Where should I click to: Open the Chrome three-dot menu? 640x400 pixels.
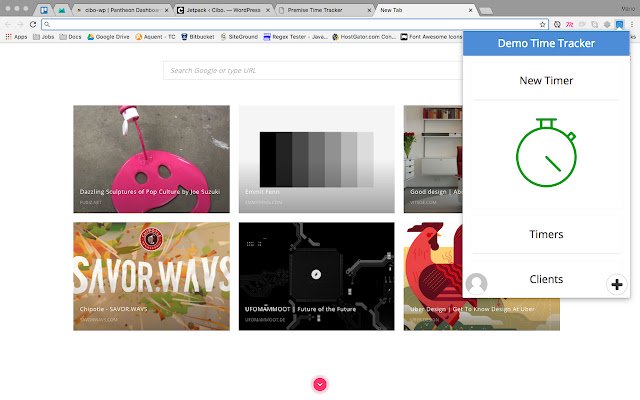coord(632,24)
